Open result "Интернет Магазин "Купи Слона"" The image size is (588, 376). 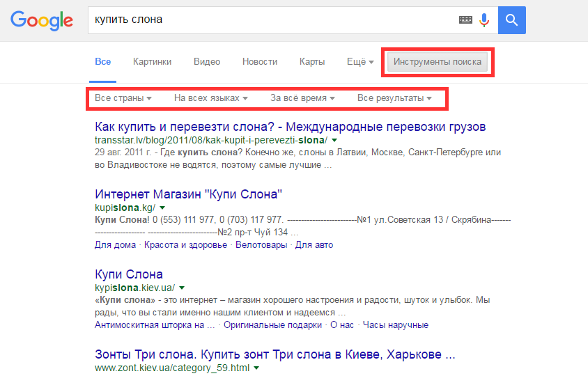click(x=188, y=194)
